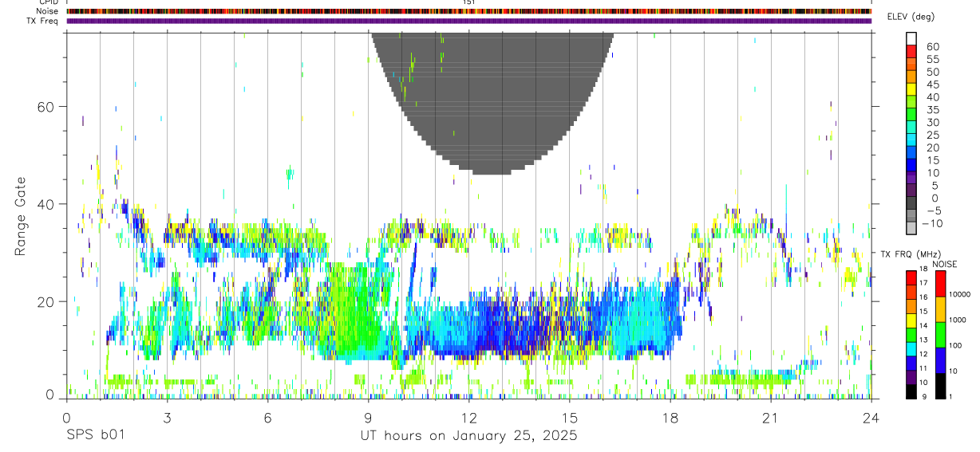Viewport: 980px width, 452px height.
Task: Click the 'ELEV (deg)' legend title
Action: [x=911, y=17]
